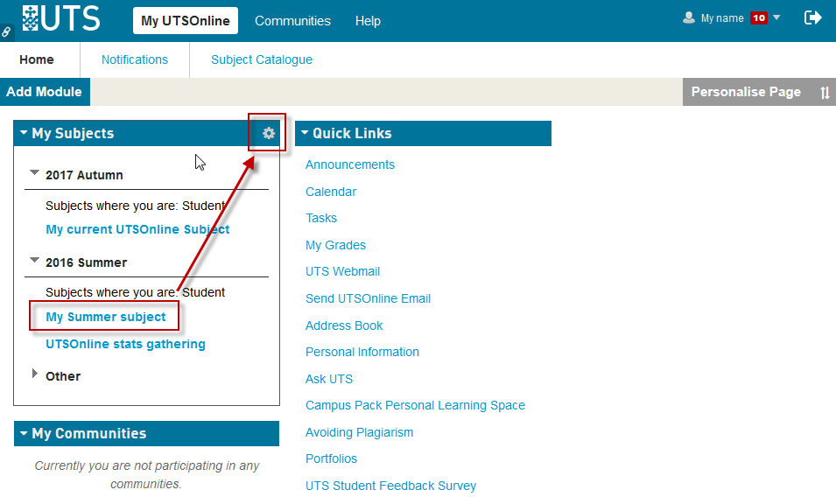Viewport: 836px width, 504px height.
Task: Collapse the My Communities module
Action: [24, 433]
